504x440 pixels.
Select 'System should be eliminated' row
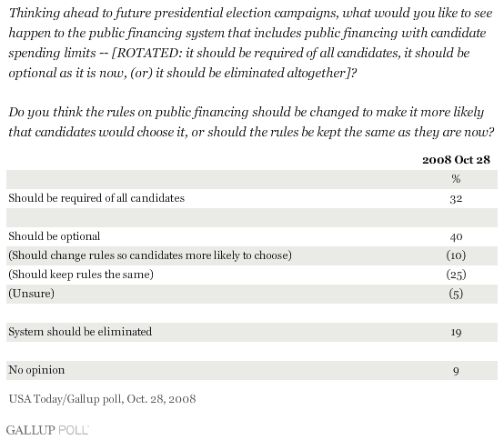point(252,332)
